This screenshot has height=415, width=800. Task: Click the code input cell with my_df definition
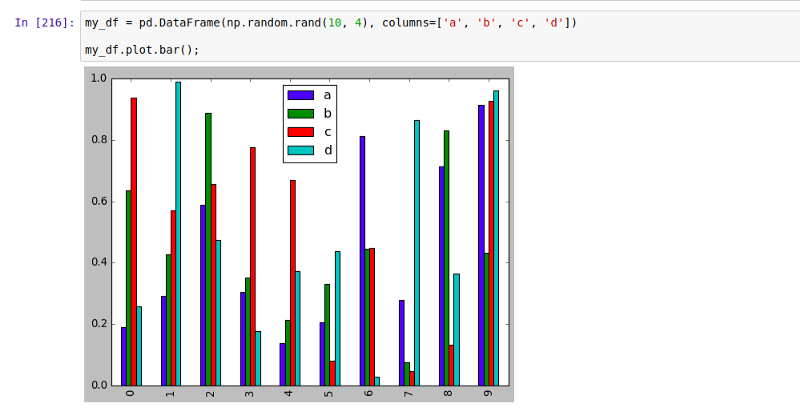tap(440, 36)
